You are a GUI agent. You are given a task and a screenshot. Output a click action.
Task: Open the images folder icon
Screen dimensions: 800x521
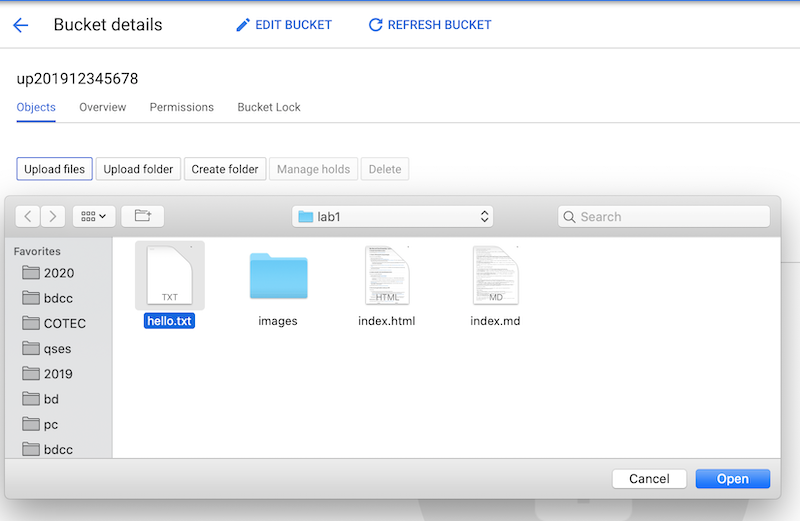278,277
